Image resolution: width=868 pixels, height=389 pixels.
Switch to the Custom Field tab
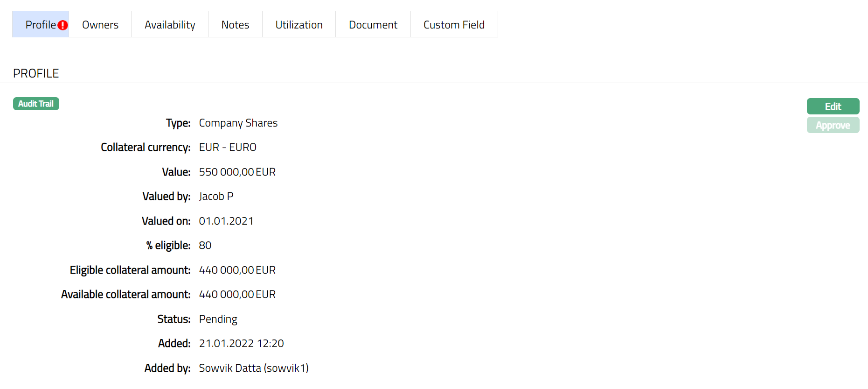coord(454,25)
